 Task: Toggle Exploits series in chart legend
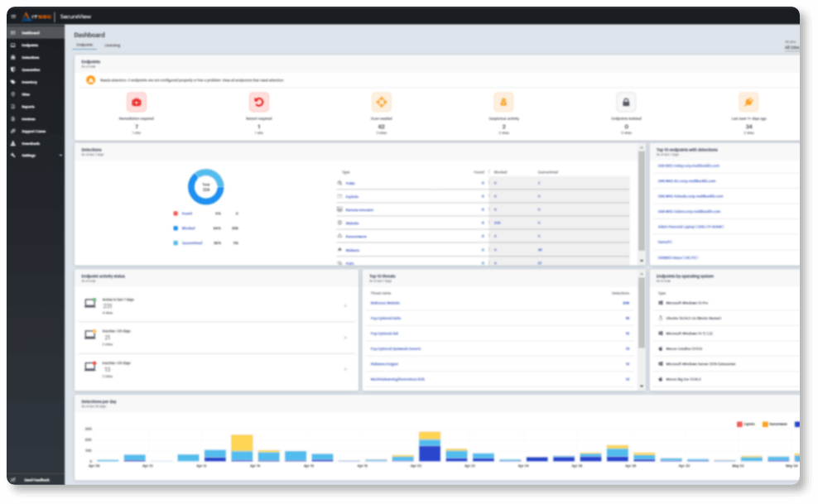click(745, 425)
